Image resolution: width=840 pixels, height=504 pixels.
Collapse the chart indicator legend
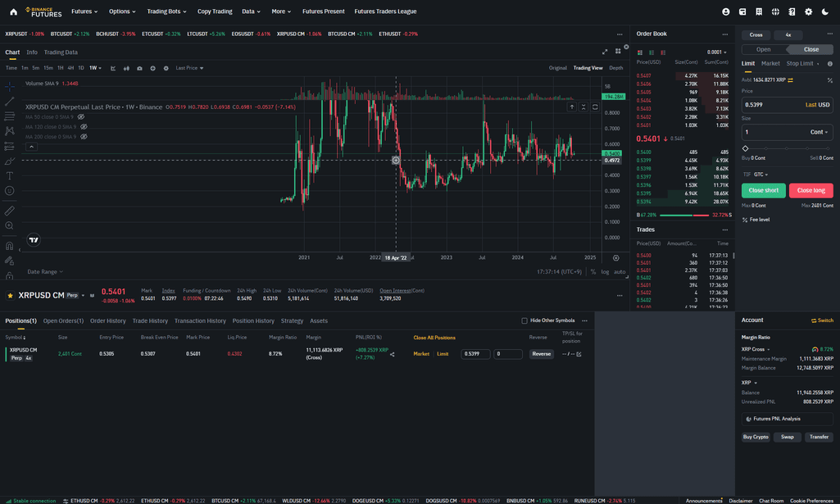pyautogui.click(x=31, y=147)
